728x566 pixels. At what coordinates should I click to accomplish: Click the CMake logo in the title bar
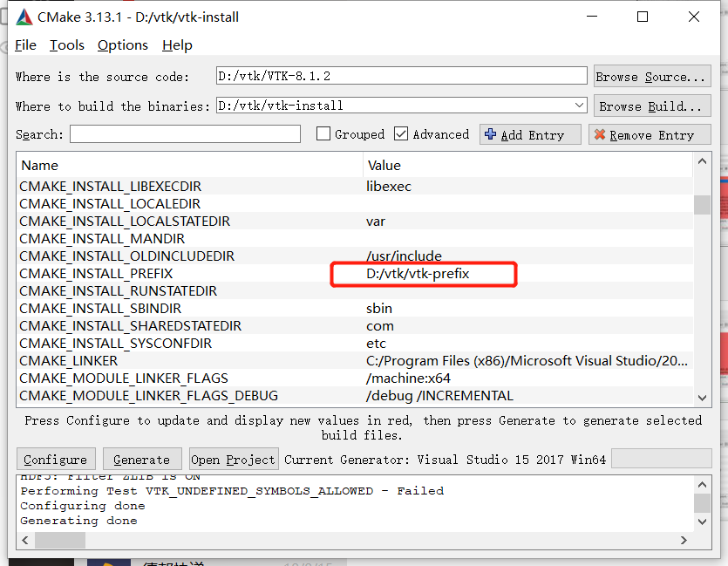[24, 16]
